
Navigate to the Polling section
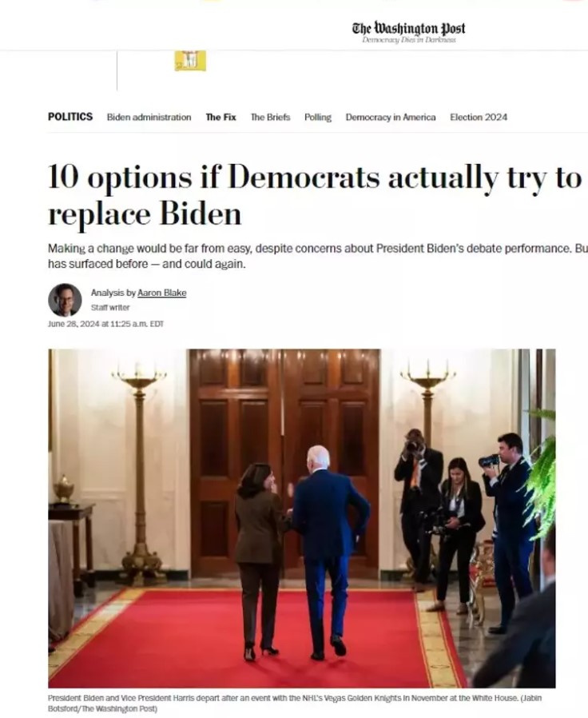coord(317,118)
